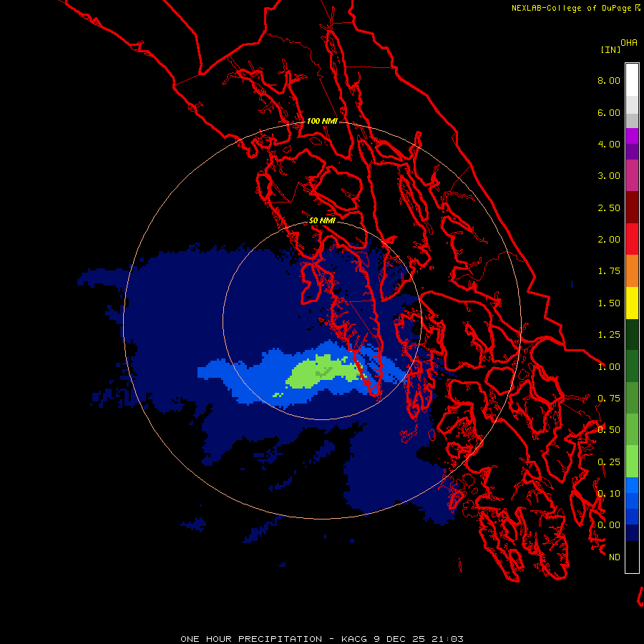Click the 1.75 legend value
The width and height of the screenshot is (644, 644).
click(609, 271)
